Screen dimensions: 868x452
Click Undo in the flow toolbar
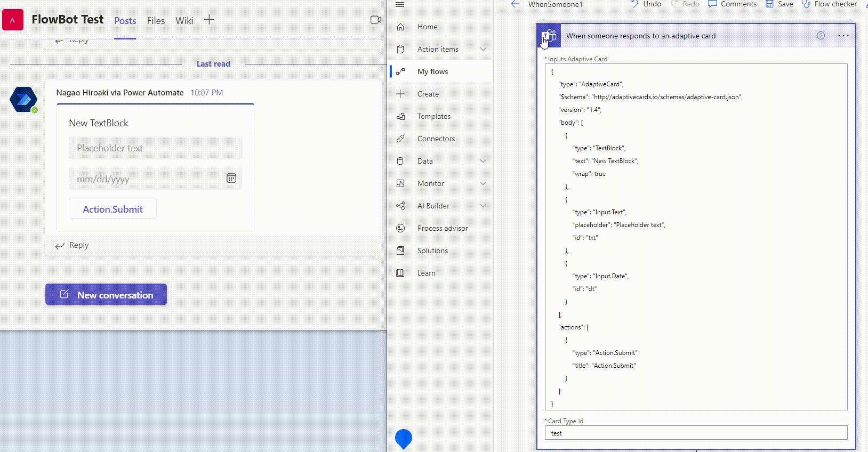(646, 4)
